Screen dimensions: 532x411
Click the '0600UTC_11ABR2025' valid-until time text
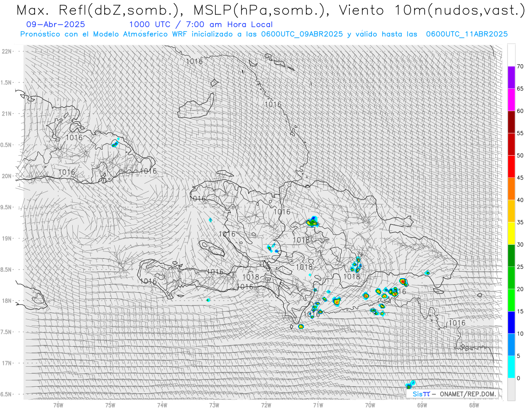pos(467,34)
